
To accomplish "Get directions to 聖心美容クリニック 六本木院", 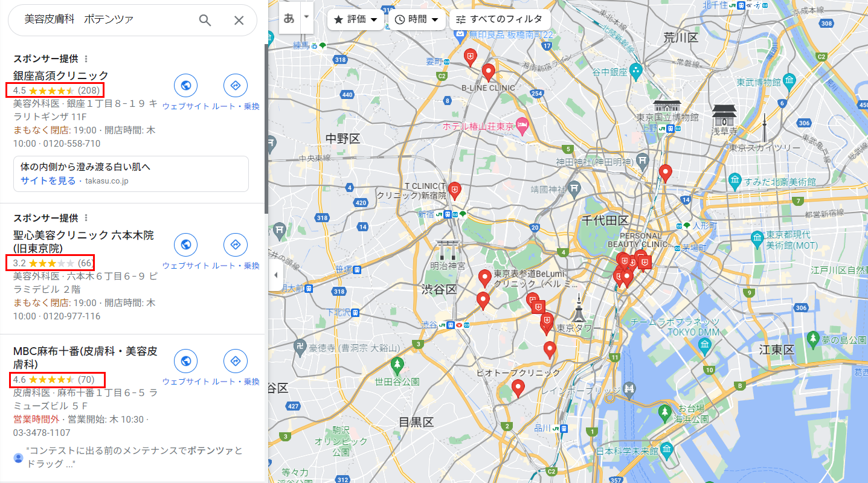I will point(236,245).
